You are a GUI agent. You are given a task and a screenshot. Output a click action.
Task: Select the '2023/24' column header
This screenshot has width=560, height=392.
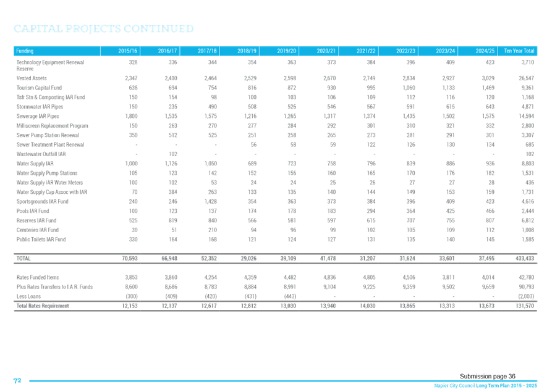click(x=438, y=51)
